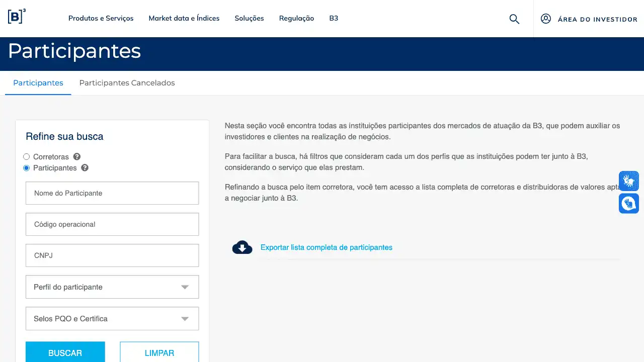
Task: Open the upper sign language accessibility widget
Action: 628,181
